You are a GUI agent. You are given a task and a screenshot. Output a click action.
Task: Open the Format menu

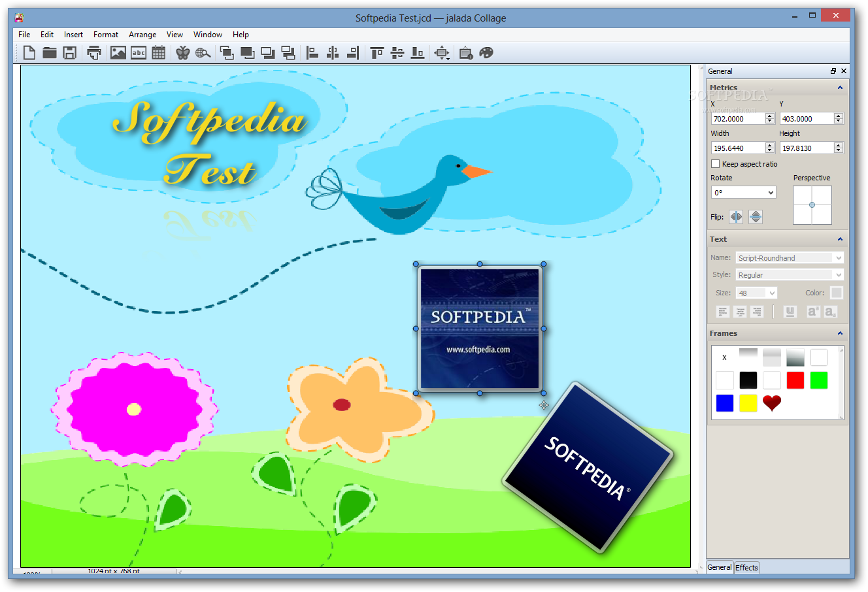(106, 35)
